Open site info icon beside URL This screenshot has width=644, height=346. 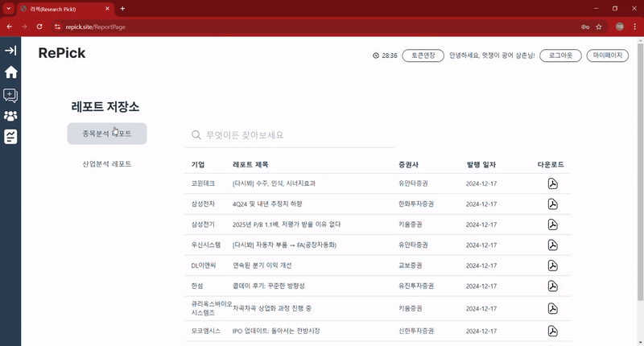coord(57,27)
